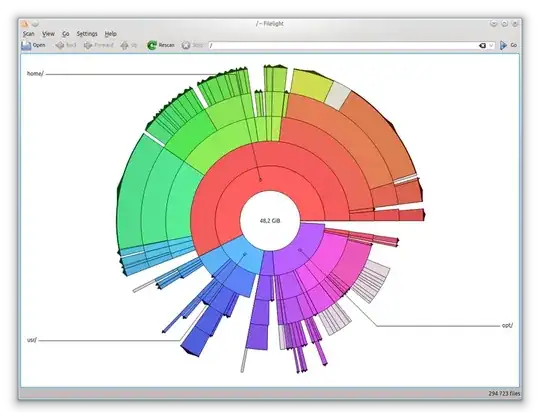Minimize the Filelight window

point(494,24)
